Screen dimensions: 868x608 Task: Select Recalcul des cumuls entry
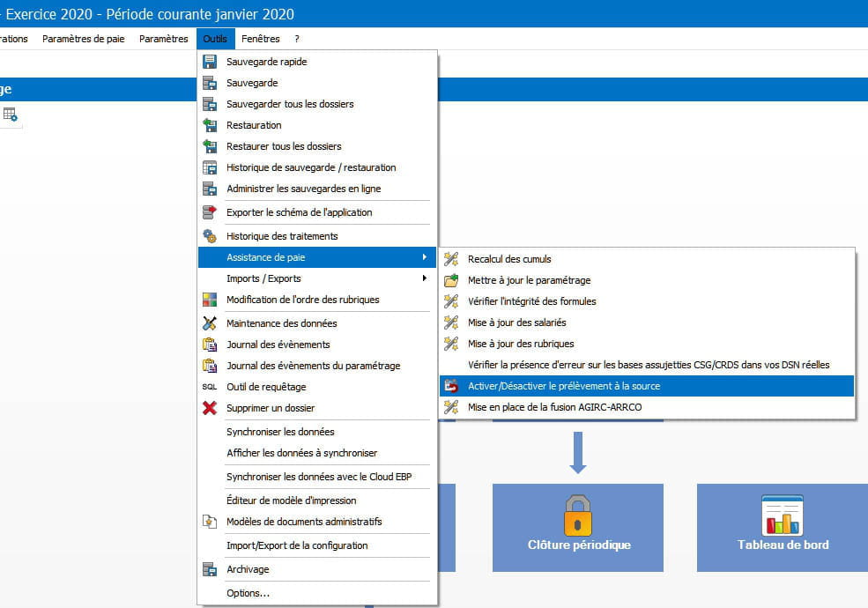pos(647,259)
